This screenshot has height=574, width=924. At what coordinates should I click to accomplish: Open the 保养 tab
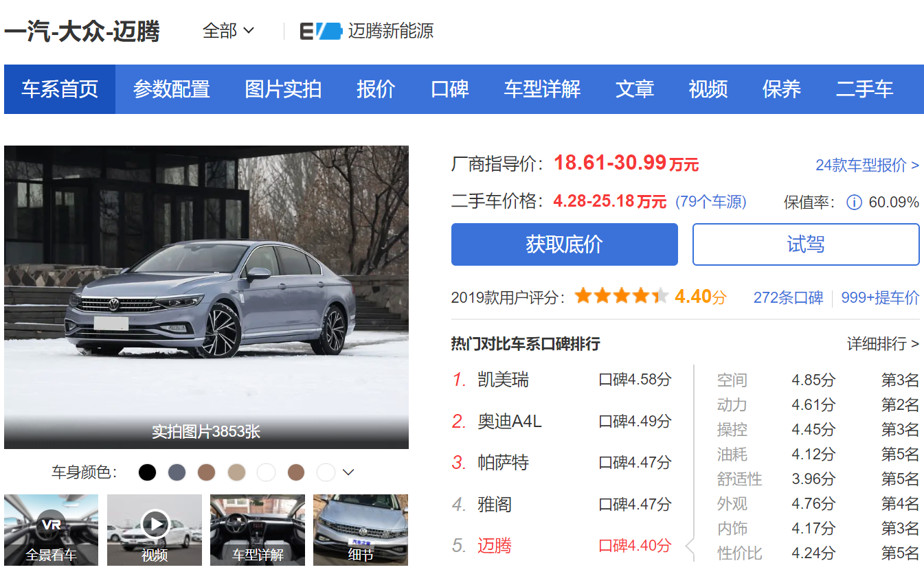coord(782,89)
